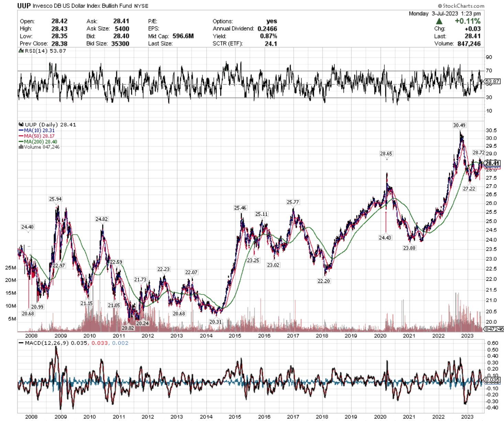Screen dimensions: 504x421
Task: Click the price label 20.24
Action: tap(142, 323)
